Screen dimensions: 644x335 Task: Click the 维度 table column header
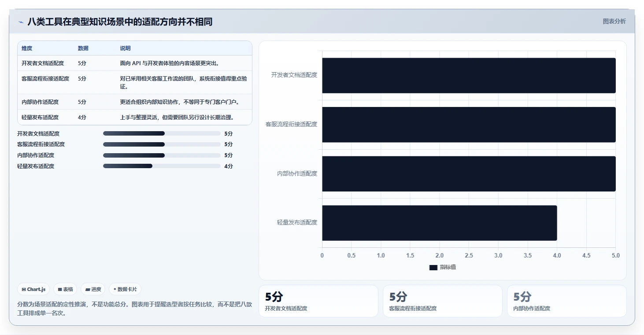click(27, 48)
